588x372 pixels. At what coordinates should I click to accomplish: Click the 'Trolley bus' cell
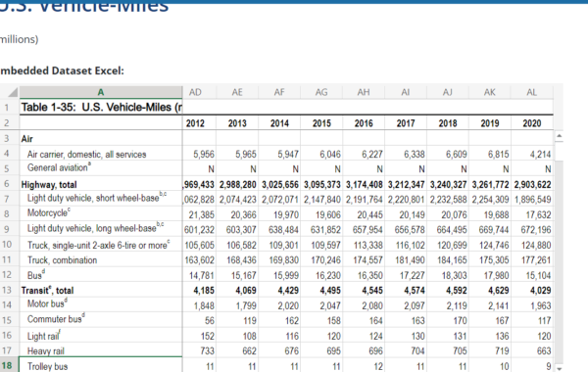[x=101, y=366]
